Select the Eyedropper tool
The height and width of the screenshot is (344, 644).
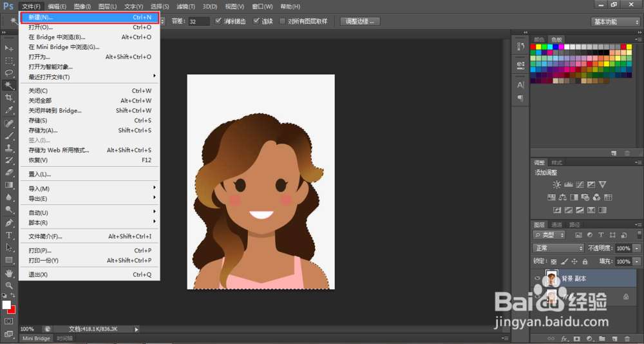point(8,110)
